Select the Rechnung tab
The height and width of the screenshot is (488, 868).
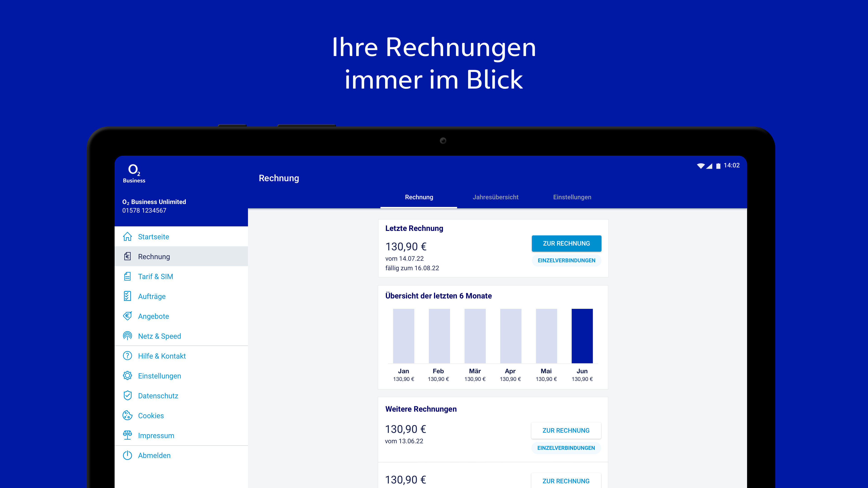coord(419,197)
